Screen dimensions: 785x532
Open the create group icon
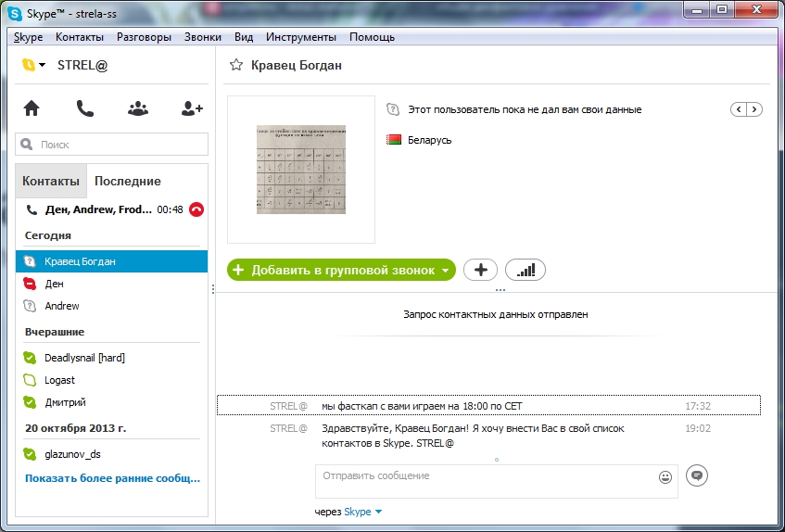tap(138, 108)
